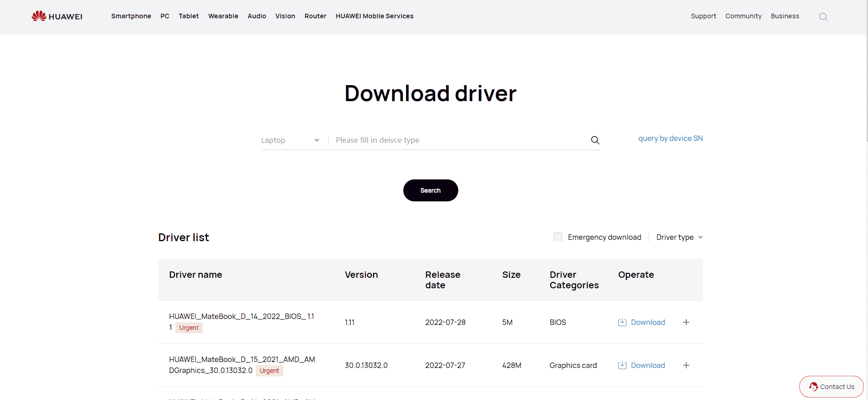This screenshot has height=400, width=868.
Task: Open the Driver type filter dropdown
Action: click(679, 237)
